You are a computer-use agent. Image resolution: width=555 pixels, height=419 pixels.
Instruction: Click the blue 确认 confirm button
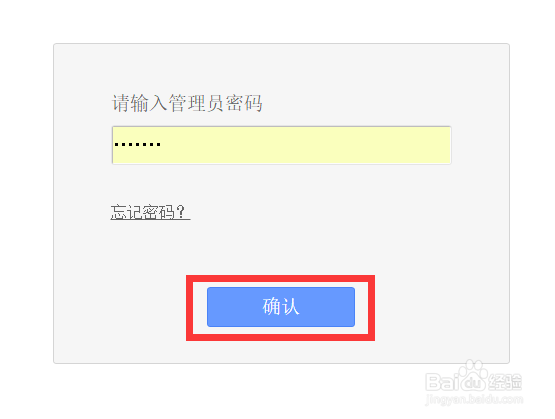(281, 307)
